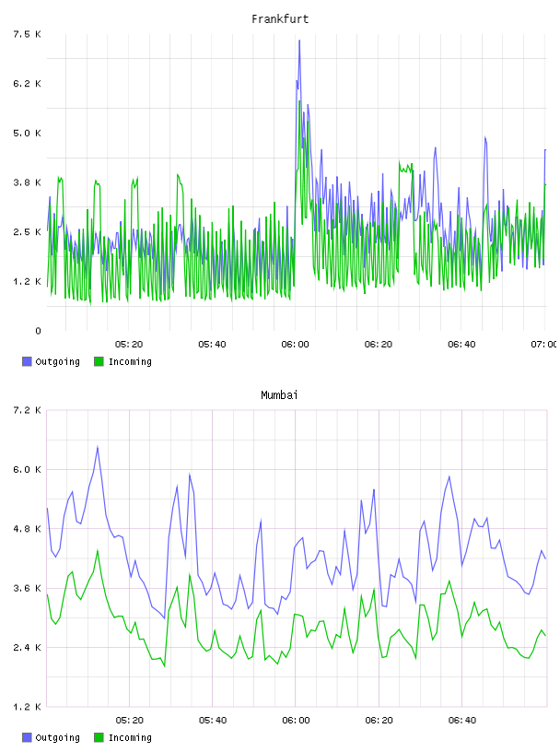Click the 3.6 K axis label on Mumbai chart
560x752 pixels.
click(28, 588)
